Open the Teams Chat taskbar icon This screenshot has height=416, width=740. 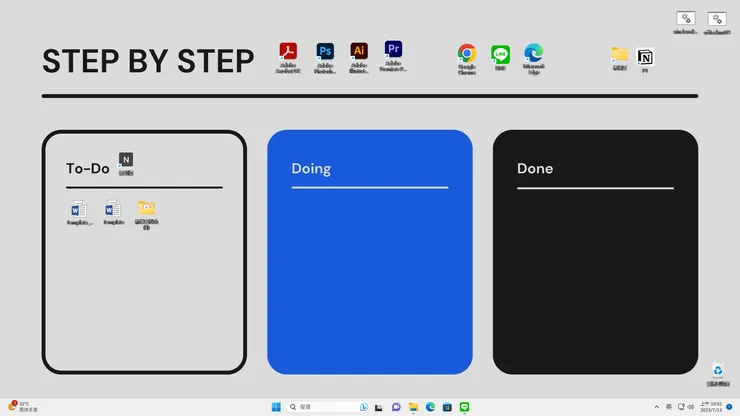[396, 407]
